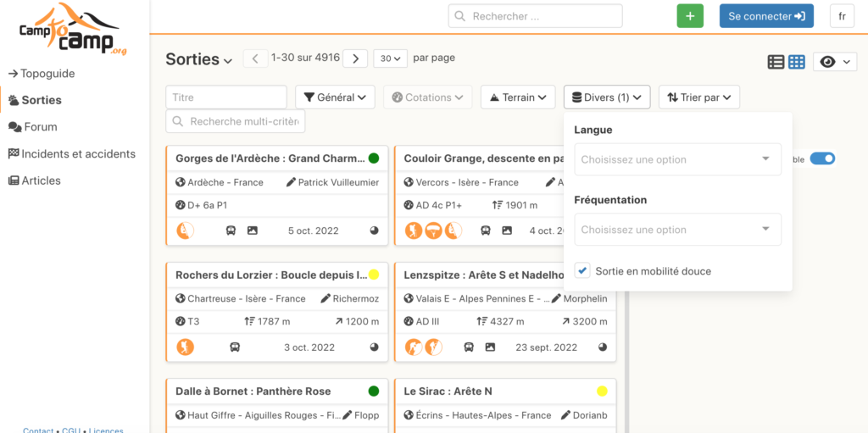Open the eye visibility options dropdown

coord(835,62)
